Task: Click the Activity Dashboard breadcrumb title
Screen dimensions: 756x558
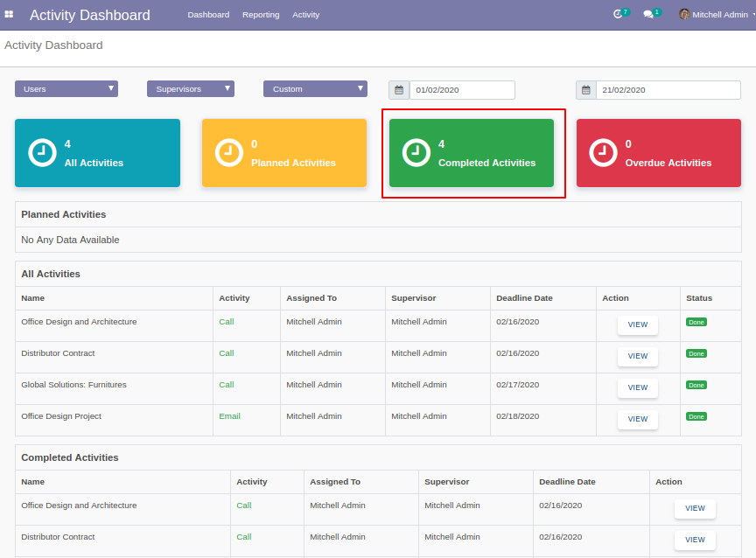Action: [53, 45]
